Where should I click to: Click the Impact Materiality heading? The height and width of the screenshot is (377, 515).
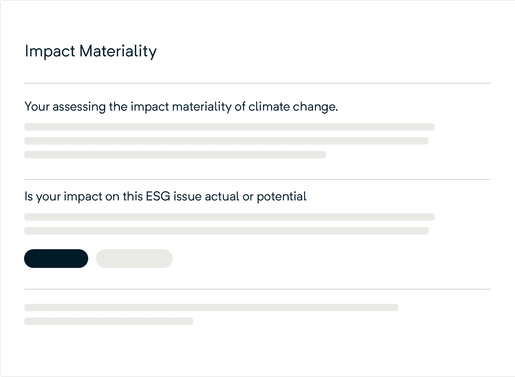point(91,52)
